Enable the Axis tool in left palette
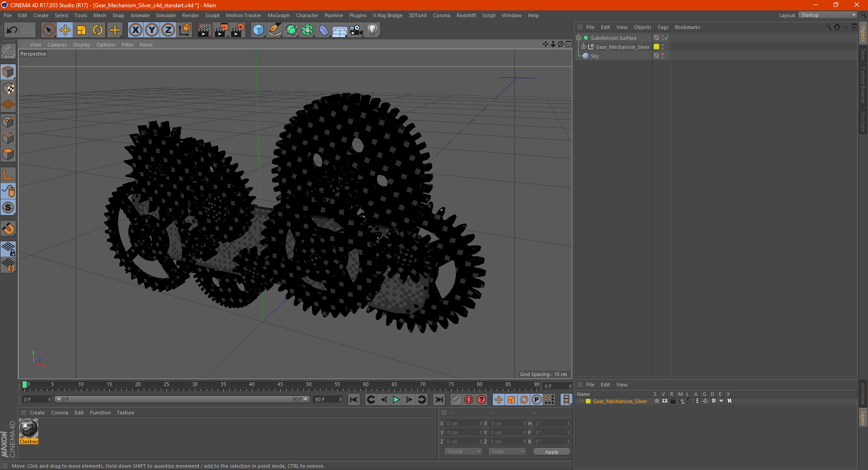Image resolution: width=868 pixels, height=470 pixels. [8, 175]
